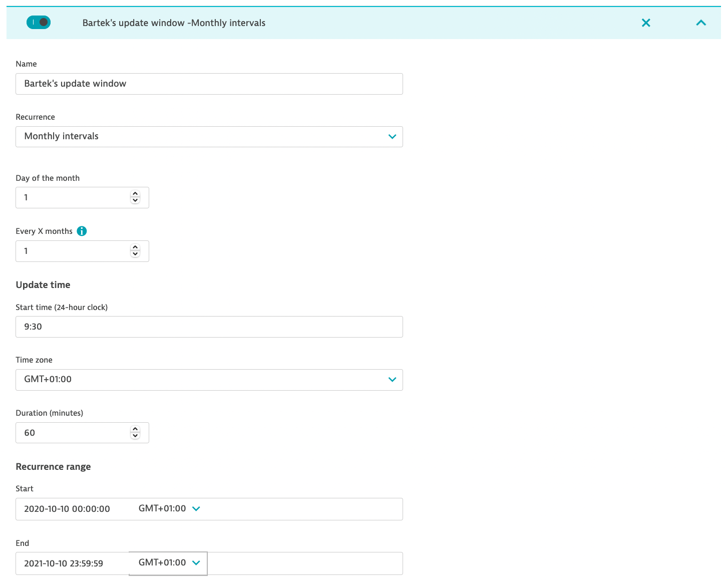Click the 'Recurrence' field label
Image resolution: width=728 pixels, height=585 pixels.
click(x=35, y=117)
